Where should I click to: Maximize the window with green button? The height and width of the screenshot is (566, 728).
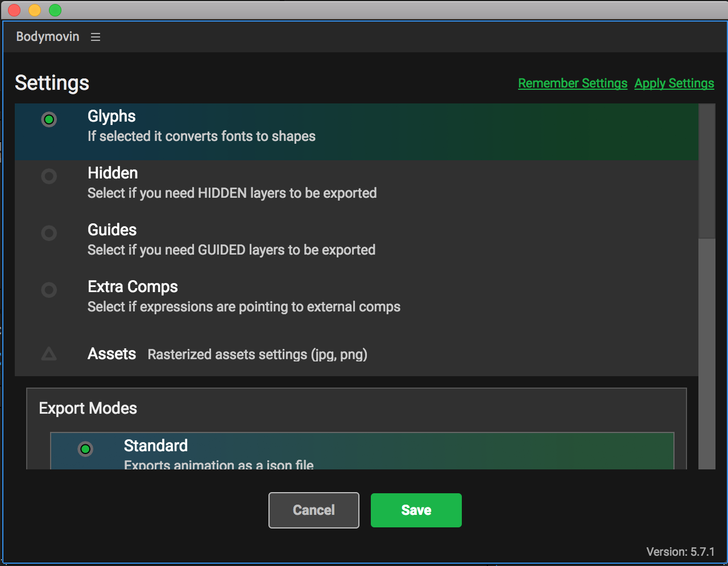click(x=55, y=10)
